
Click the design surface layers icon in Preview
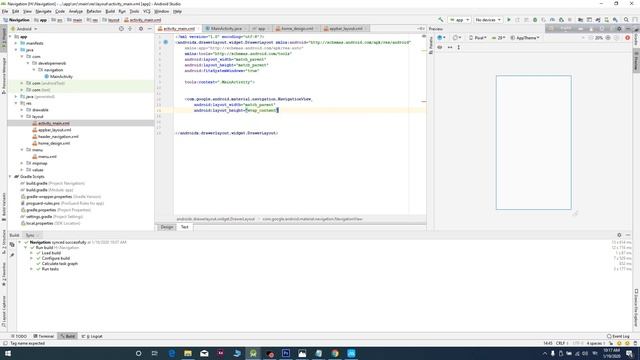coord(441,38)
